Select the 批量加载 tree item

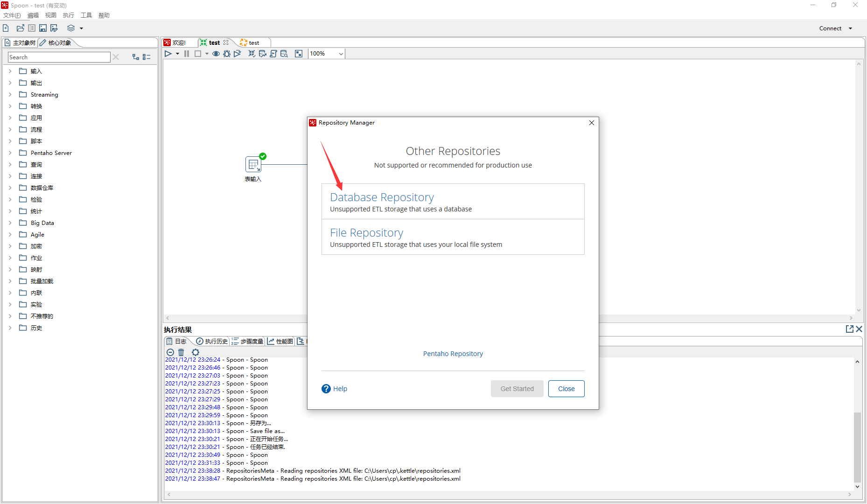pyautogui.click(x=42, y=281)
